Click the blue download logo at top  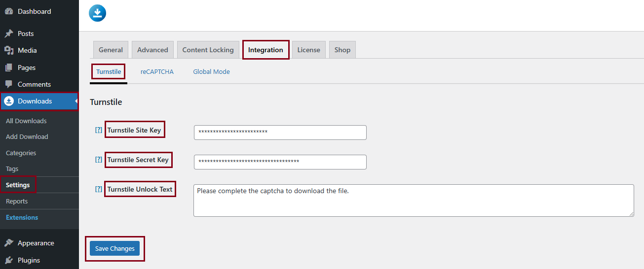click(98, 13)
